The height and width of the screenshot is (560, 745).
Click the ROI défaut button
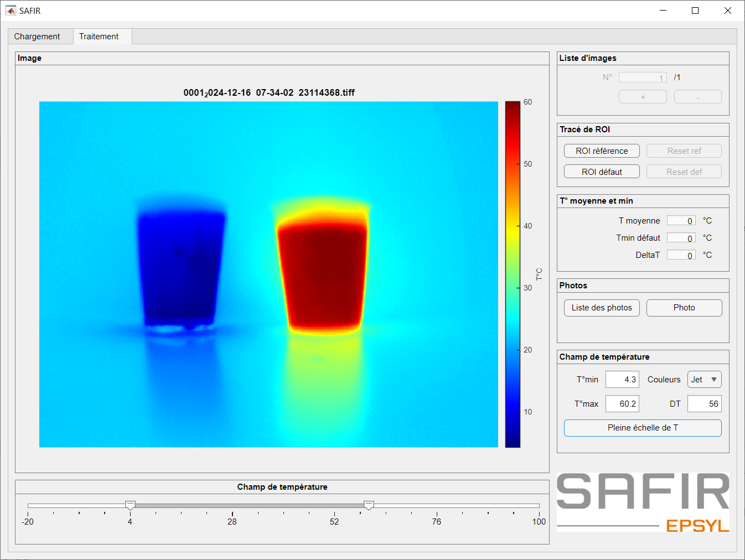click(x=602, y=172)
